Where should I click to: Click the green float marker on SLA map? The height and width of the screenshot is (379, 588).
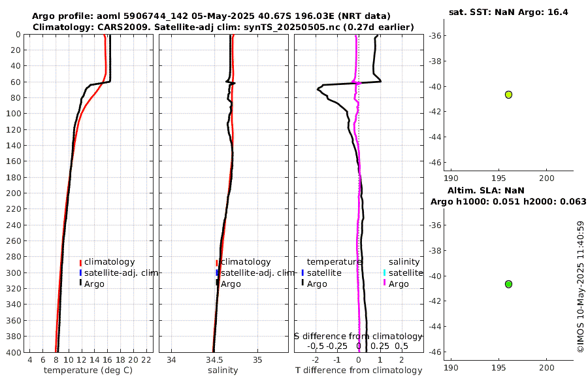point(508,284)
